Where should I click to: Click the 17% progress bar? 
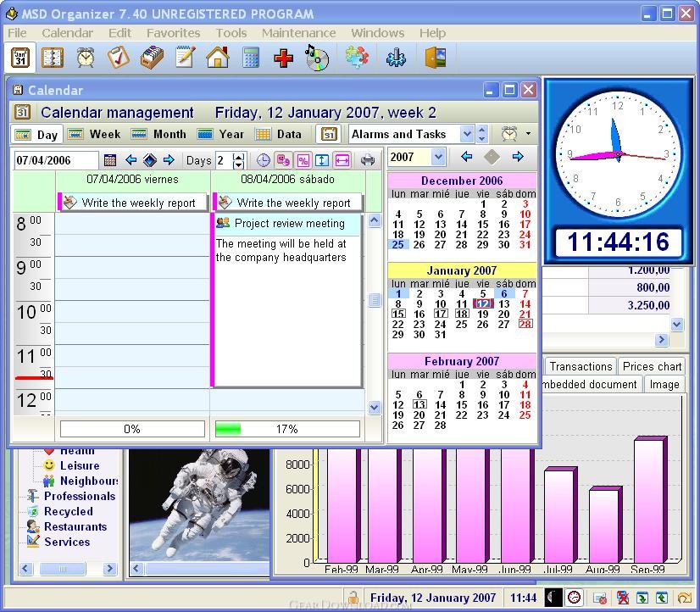[287, 429]
